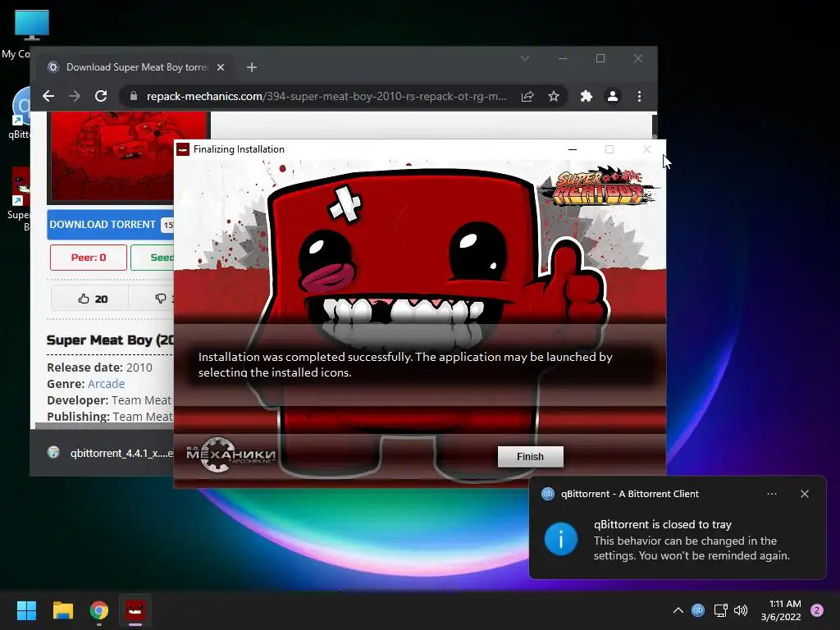
Task: Click 'Publishing: Team Meat' text
Action: click(109, 417)
